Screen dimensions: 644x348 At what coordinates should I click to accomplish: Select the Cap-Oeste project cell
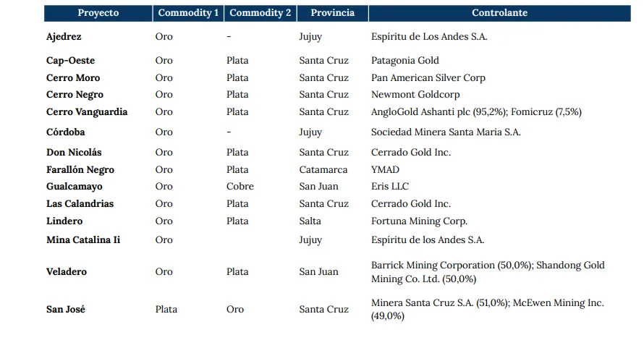click(x=70, y=61)
